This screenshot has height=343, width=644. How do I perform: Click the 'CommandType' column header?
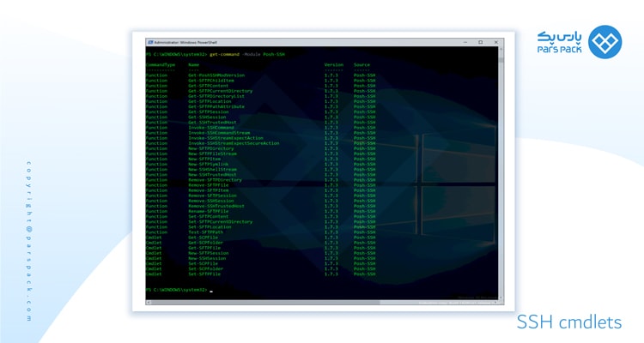pyautogui.click(x=161, y=65)
